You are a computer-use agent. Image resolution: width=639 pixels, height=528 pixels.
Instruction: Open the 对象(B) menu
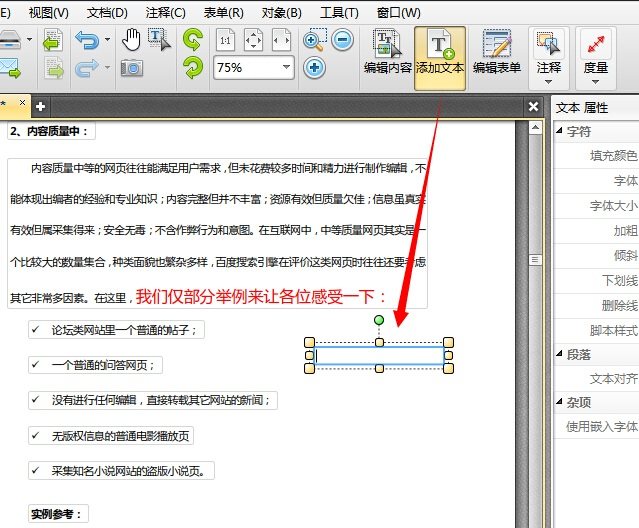282,13
